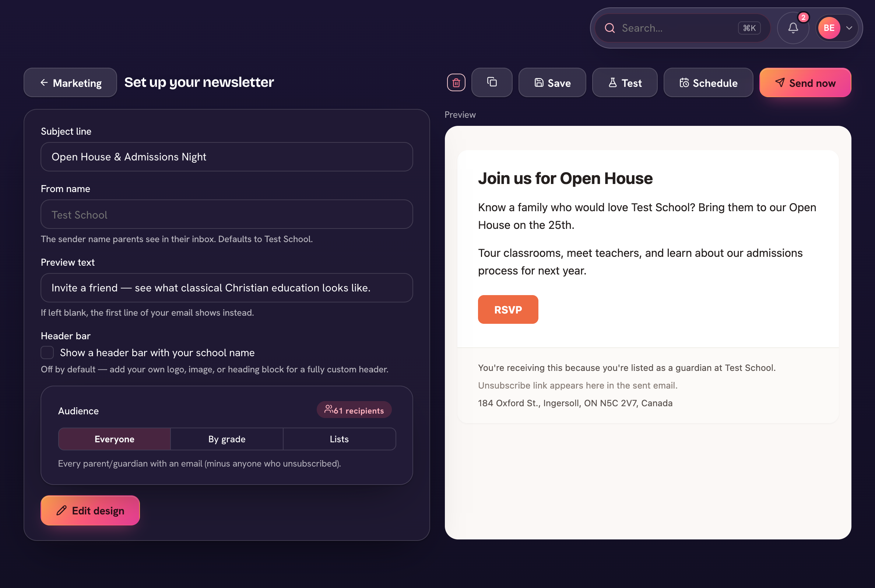The width and height of the screenshot is (875, 588).
Task: Click 'Tour classrooms, meet teachers' paragraph
Action: click(x=640, y=262)
